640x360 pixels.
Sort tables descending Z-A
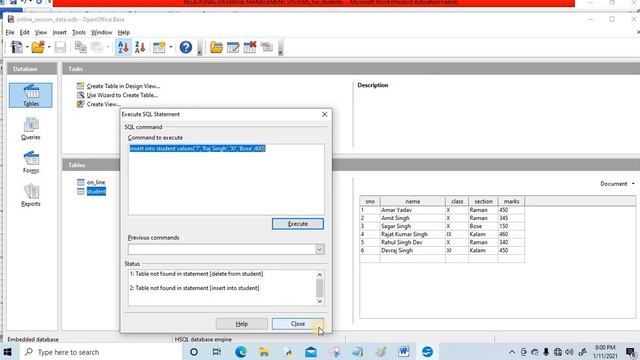140,47
